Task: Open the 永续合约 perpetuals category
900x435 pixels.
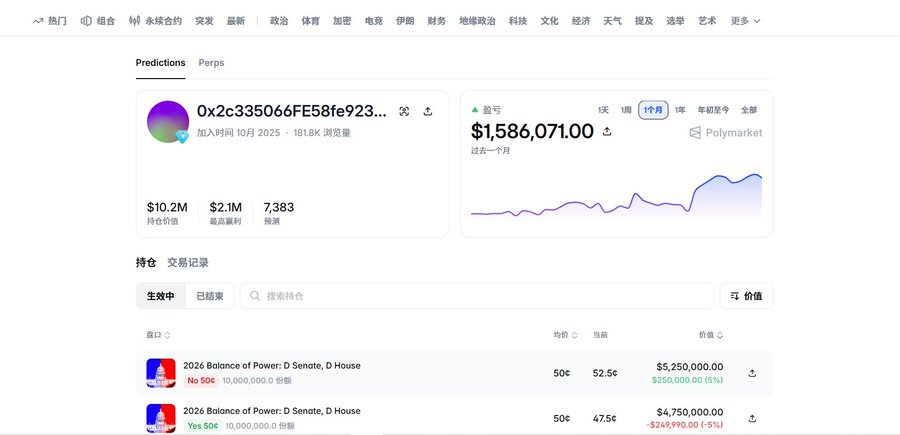Action: click(156, 21)
